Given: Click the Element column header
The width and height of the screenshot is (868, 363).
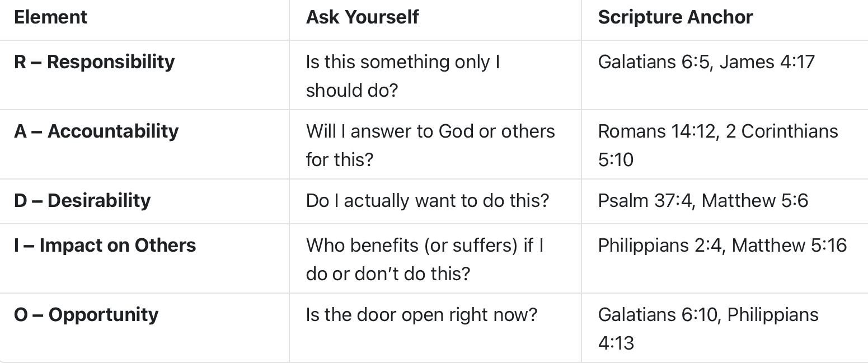Looking at the screenshot, I should pos(50,17).
